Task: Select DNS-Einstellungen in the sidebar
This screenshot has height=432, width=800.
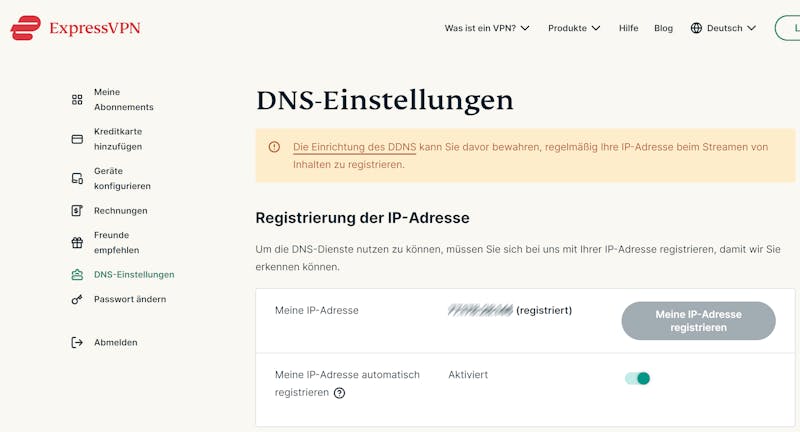Action: [133, 274]
